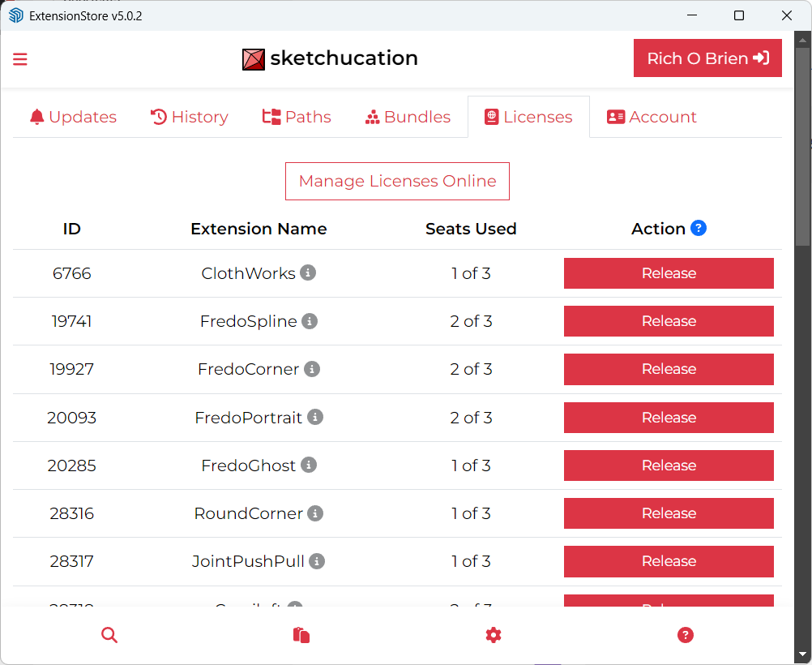Select the Account tab
This screenshot has height=665, width=812.
pos(652,117)
